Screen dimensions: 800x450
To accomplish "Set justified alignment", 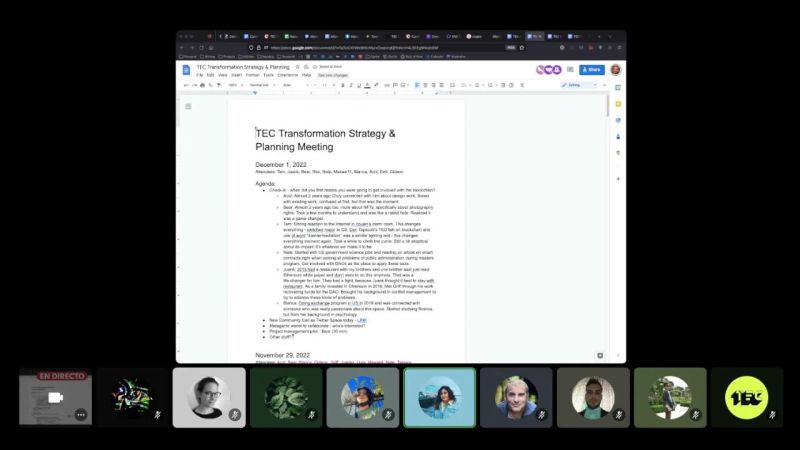I will [441, 85].
